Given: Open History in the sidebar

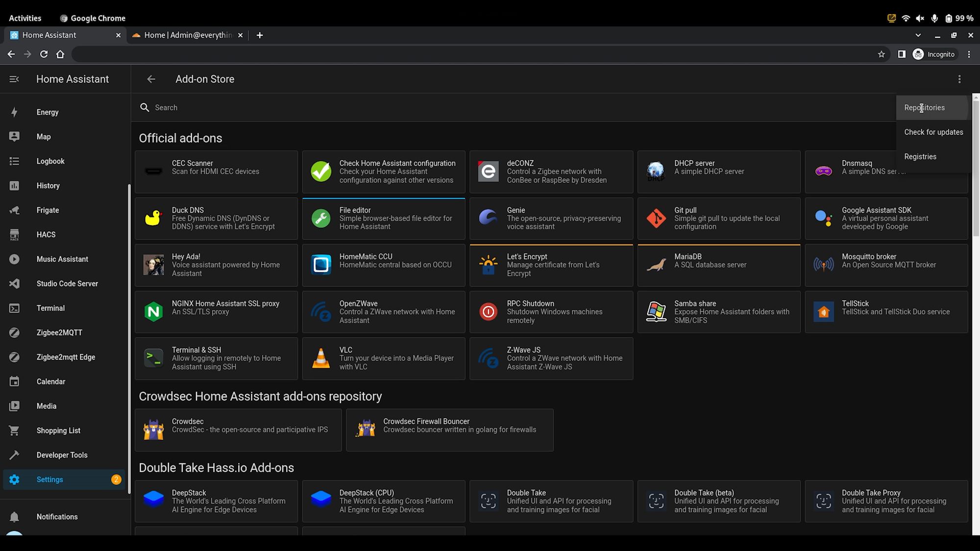Looking at the screenshot, I should tap(64, 186).
